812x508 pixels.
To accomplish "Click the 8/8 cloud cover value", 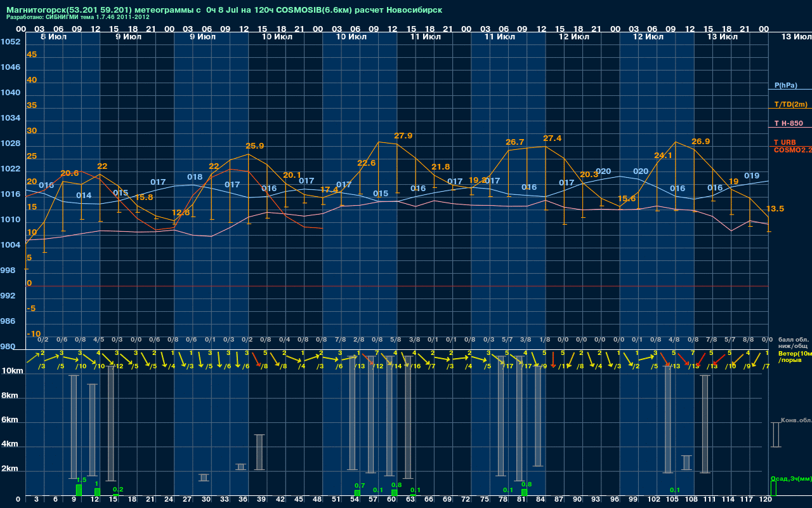I will tap(748, 340).
